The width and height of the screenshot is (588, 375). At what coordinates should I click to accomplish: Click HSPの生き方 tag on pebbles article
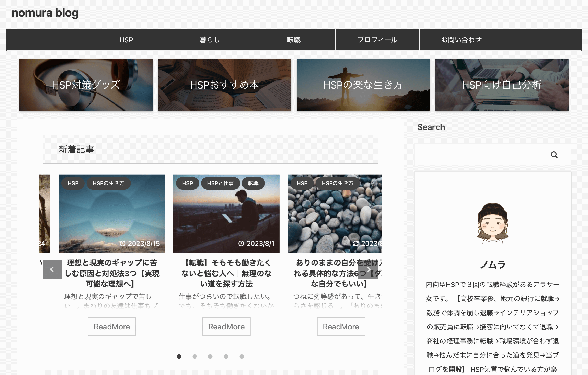338,183
